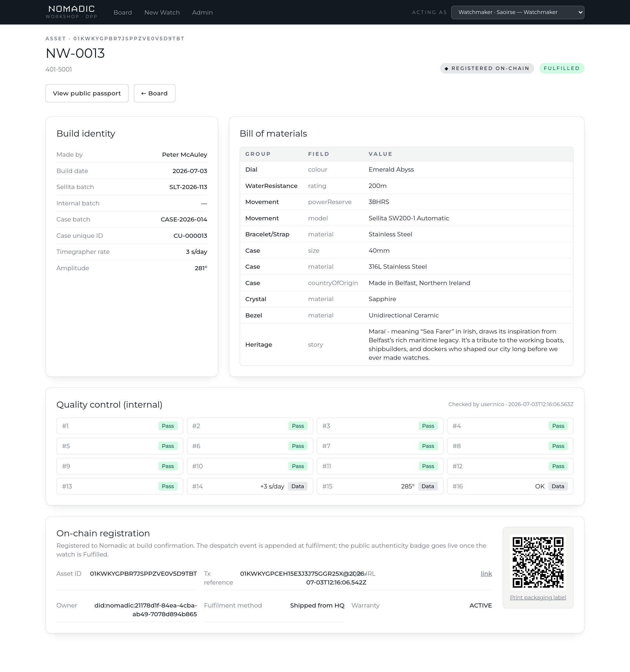Open the Admin navigation item
This screenshot has height=672, width=630.
[202, 13]
